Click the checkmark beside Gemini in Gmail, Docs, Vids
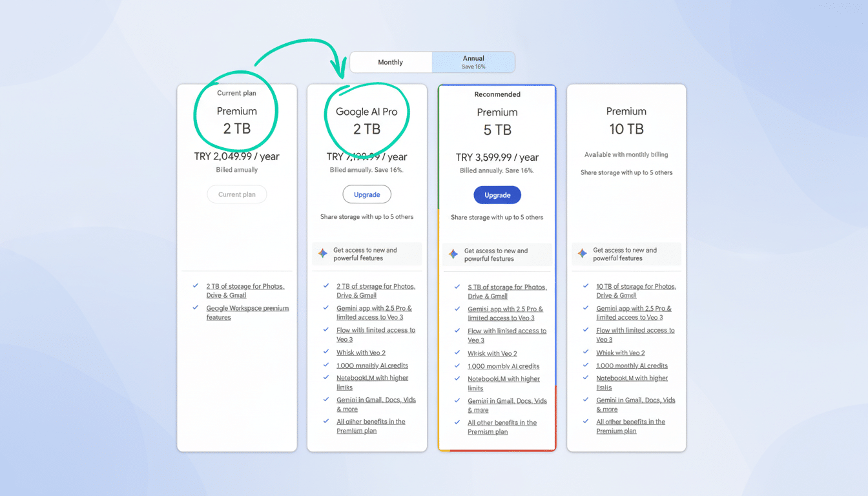 coord(325,400)
